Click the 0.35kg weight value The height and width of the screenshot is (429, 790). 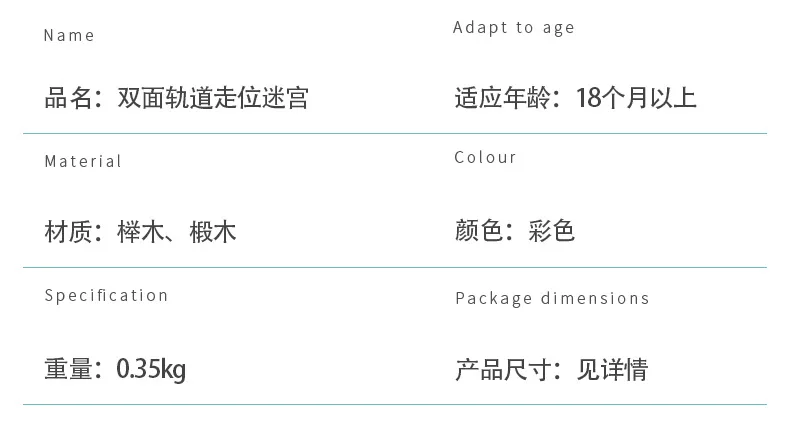click(x=151, y=369)
